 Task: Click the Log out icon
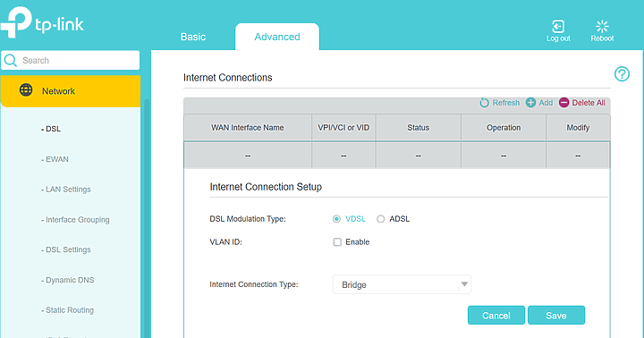click(558, 26)
